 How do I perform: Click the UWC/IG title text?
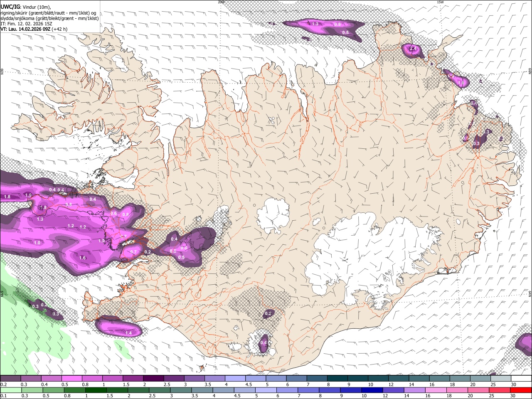point(10,6)
